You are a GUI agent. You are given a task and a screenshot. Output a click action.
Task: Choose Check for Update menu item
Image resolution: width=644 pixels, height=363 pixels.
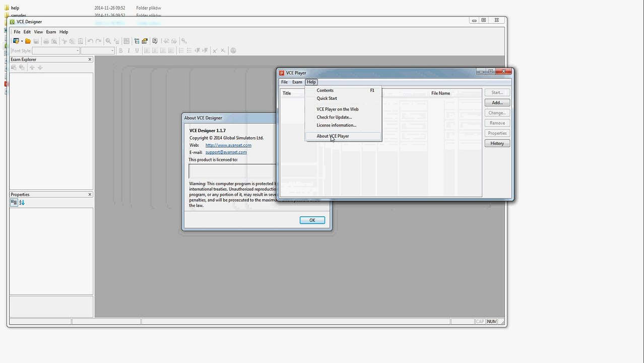tap(343, 117)
